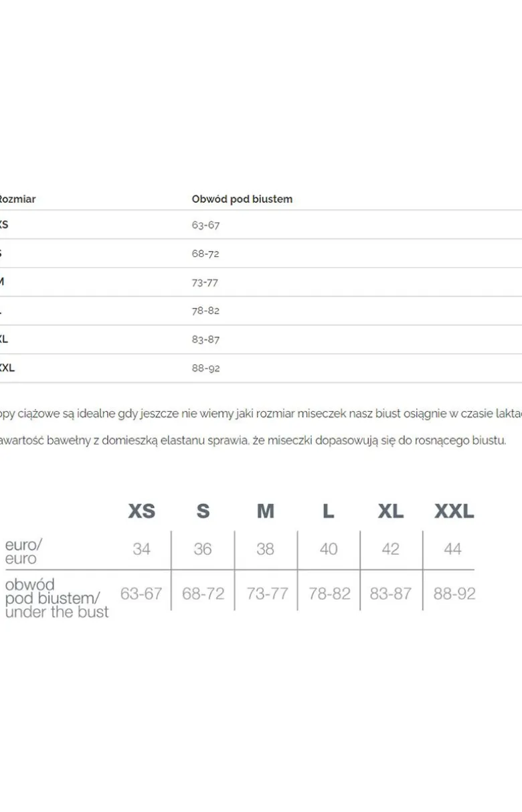The width and height of the screenshot is (522, 812).
Task: Click the 83-87 cell in the bottom chart
Action: [391, 593]
